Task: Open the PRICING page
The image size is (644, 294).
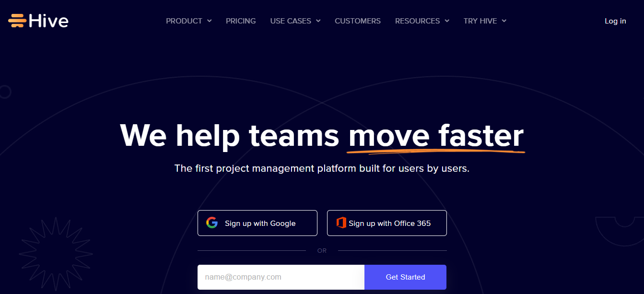Action: (x=241, y=21)
